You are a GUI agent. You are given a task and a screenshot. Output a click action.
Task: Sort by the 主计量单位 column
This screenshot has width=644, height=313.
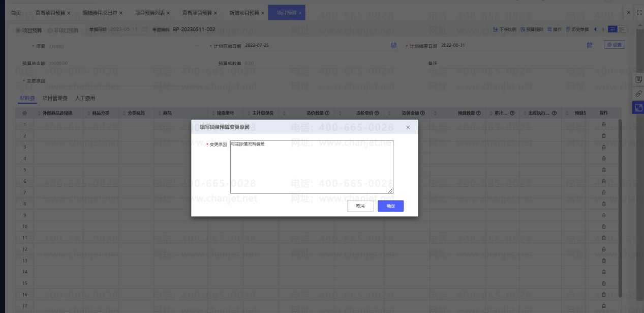(x=248, y=113)
